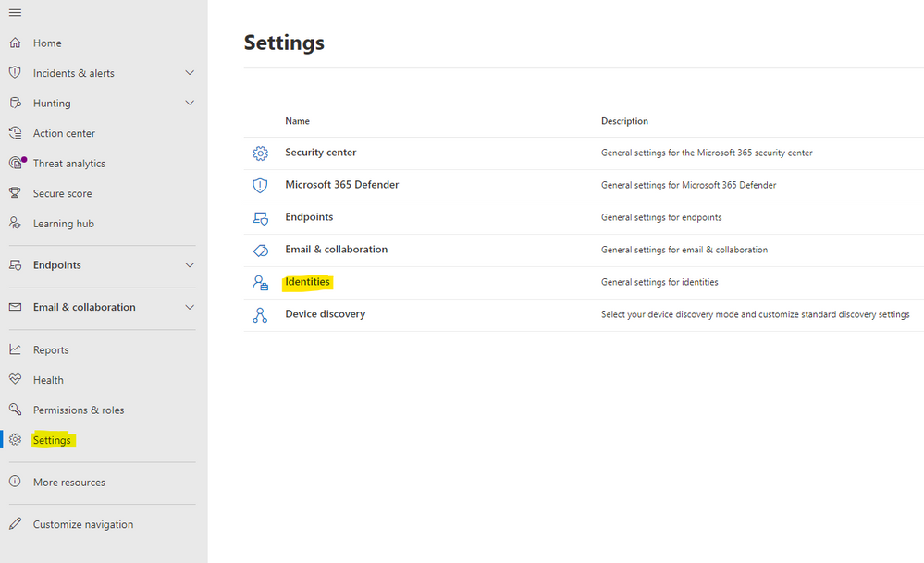Click the Incidents & alerts shield icon
This screenshot has width=924, height=563.
pyautogui.click(x=16, y=72)
